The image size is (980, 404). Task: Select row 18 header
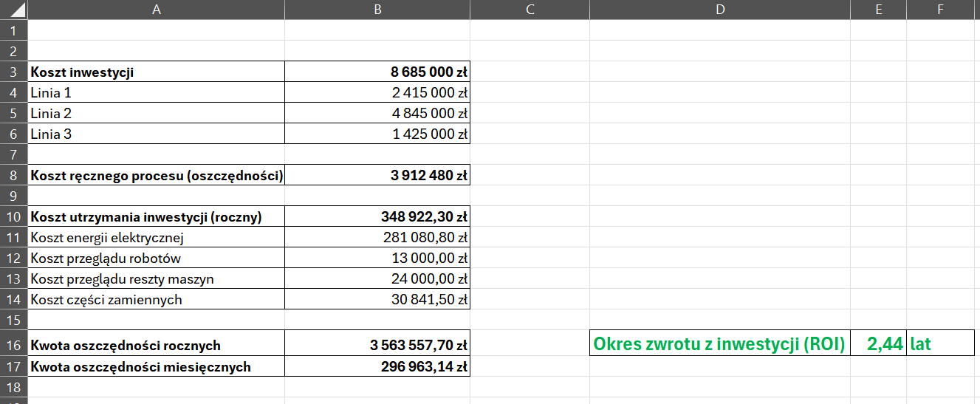[x=13, y=387]
